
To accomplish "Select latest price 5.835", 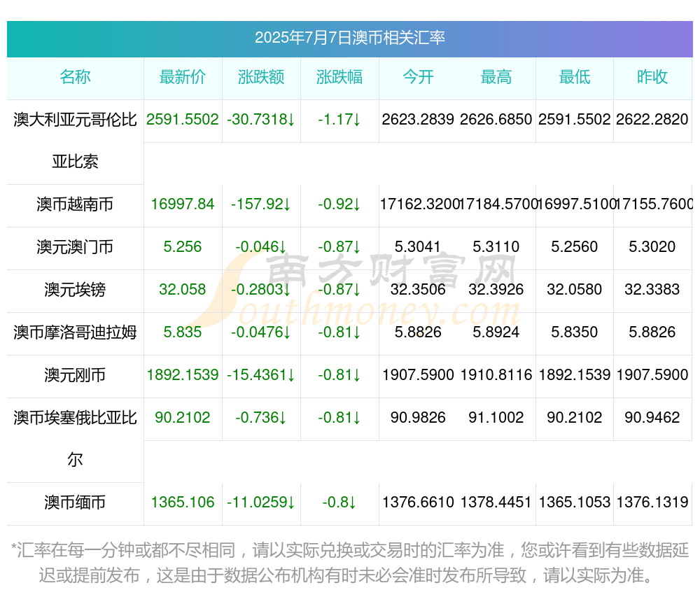I will [183, 332].
